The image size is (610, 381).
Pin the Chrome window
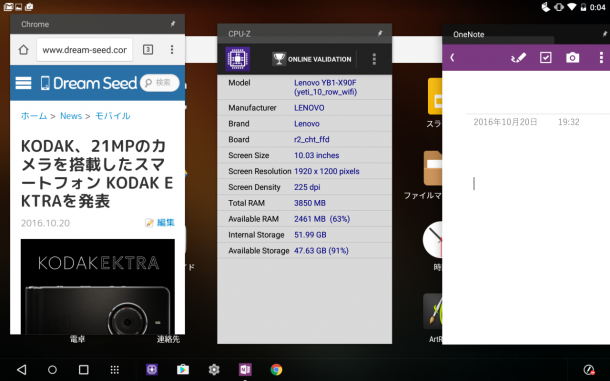(173, 24)
